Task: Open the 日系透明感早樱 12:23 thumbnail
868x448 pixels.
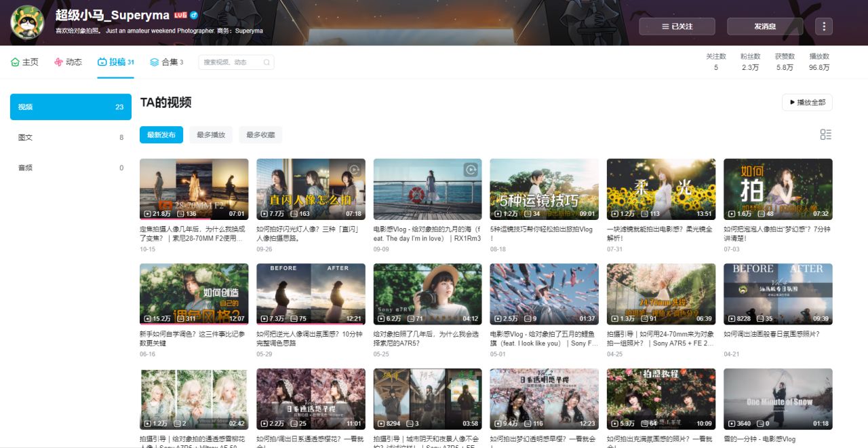Action: pyautogui.click(x=545, y=399)
